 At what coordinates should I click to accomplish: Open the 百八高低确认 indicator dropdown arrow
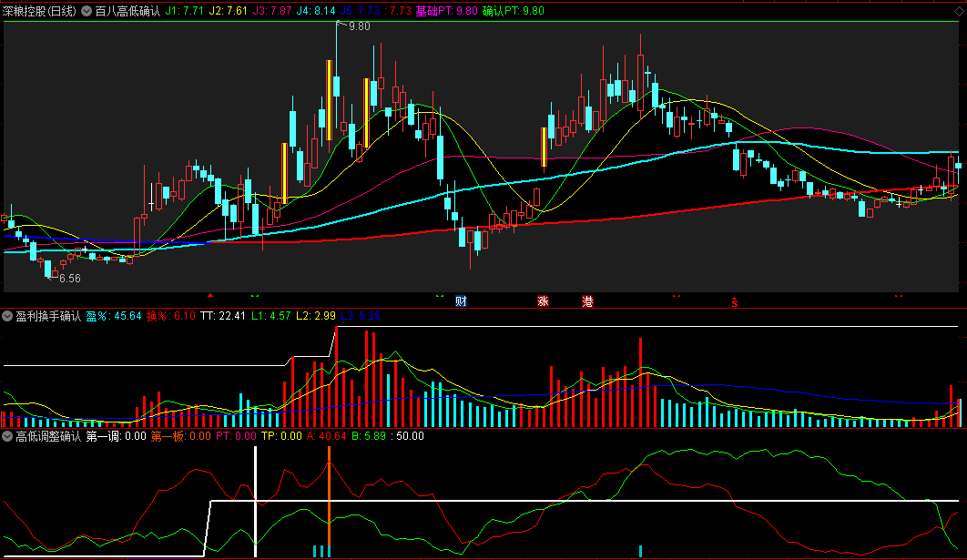(x=87, y=11)
